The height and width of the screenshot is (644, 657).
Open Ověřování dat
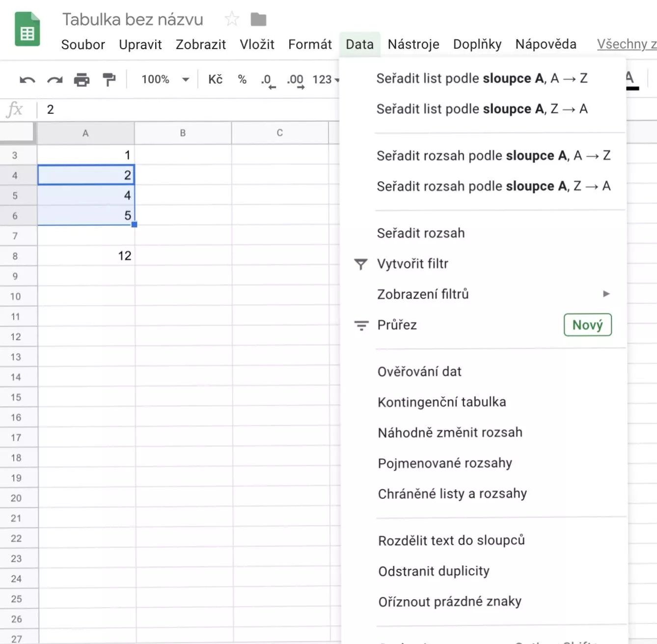point(419,372)
